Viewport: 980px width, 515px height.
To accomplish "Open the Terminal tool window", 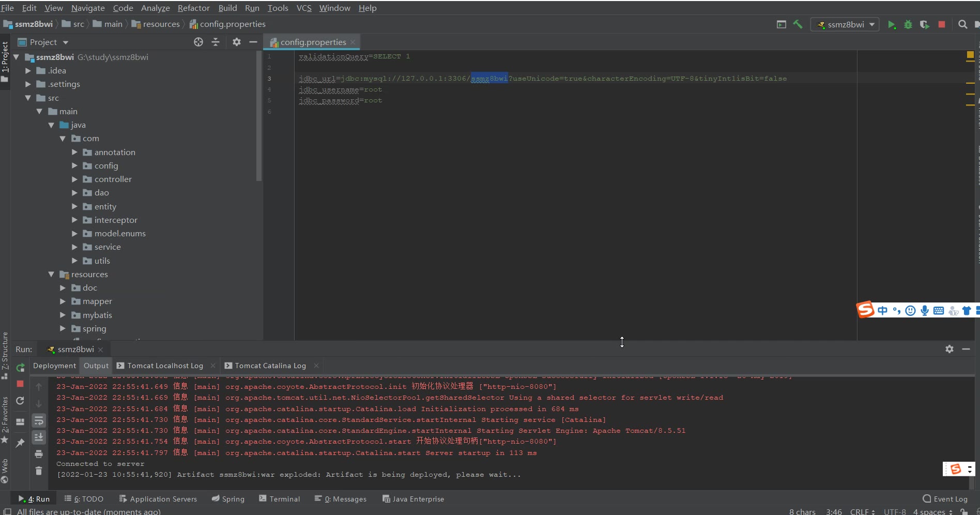I will click(x=279, y=499).
